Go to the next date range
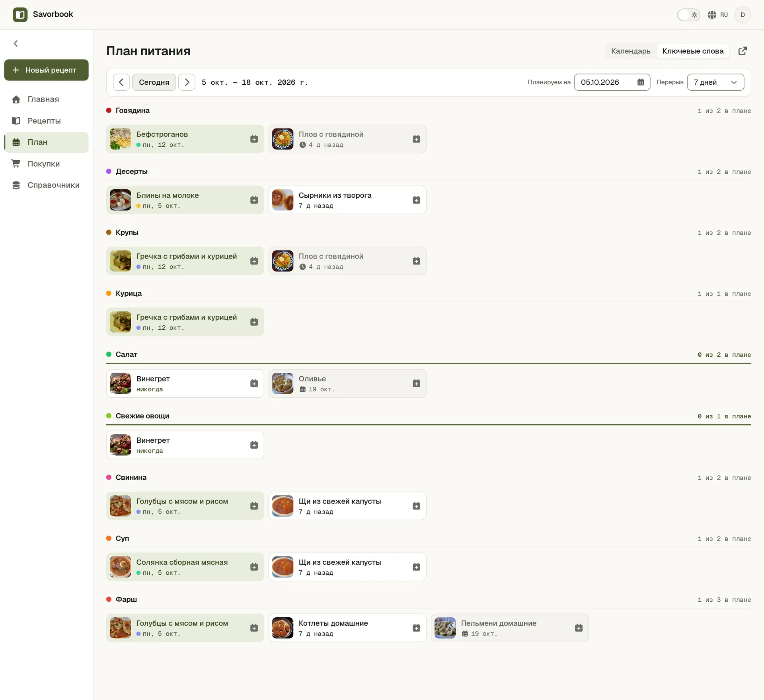The width and height of the screenshot is (764, 700). point(187,82)
